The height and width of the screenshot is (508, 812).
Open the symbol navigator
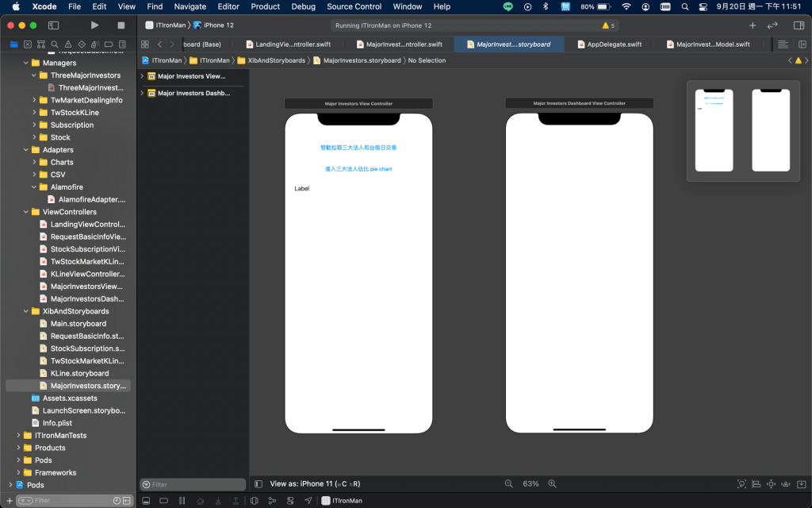click(x=41, y=44)
